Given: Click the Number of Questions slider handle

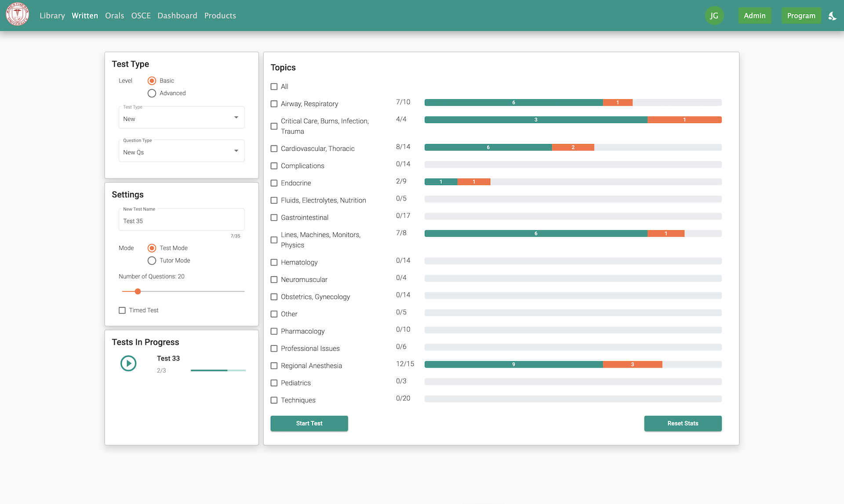Looking at the screenshot, I should click(x=138, y=291).
